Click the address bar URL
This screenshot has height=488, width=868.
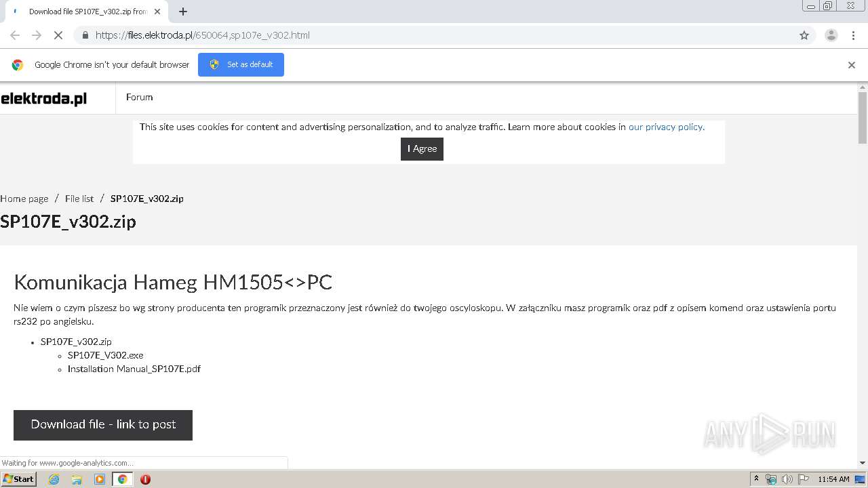[x=202, y=35]
